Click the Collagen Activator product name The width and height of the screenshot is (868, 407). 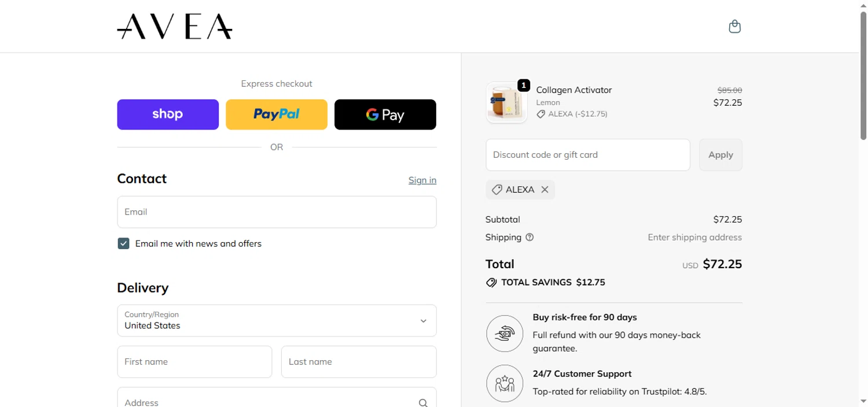tap(573, 90)
